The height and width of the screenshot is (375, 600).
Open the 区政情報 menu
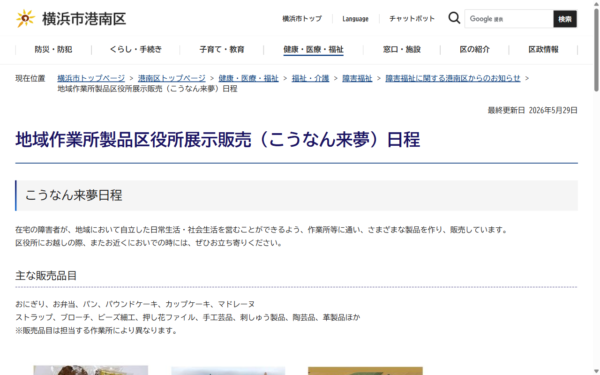(543, 49)
